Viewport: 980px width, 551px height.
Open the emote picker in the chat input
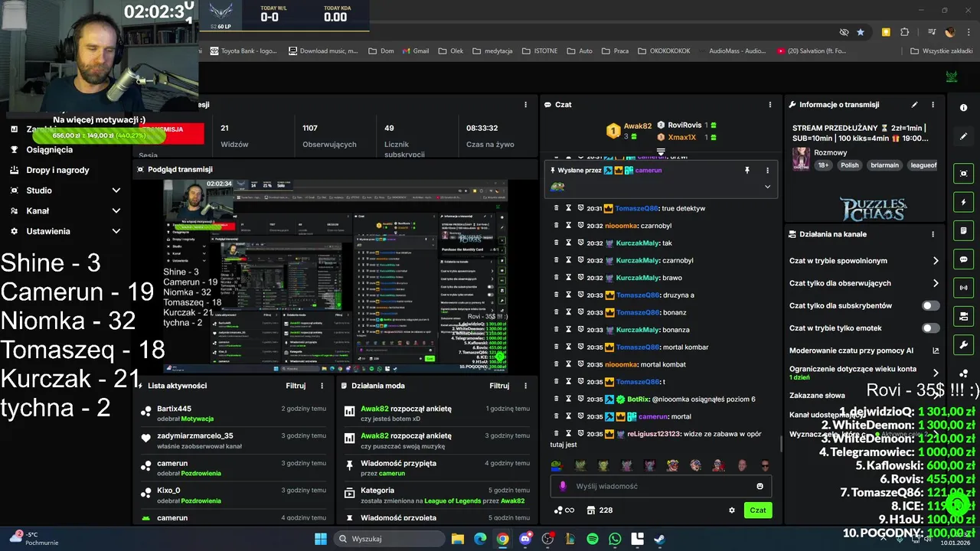tap(759, 486)
